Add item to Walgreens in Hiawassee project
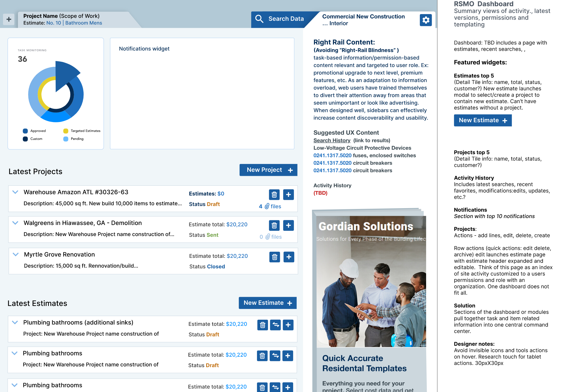565x392 pixels. 288,226
